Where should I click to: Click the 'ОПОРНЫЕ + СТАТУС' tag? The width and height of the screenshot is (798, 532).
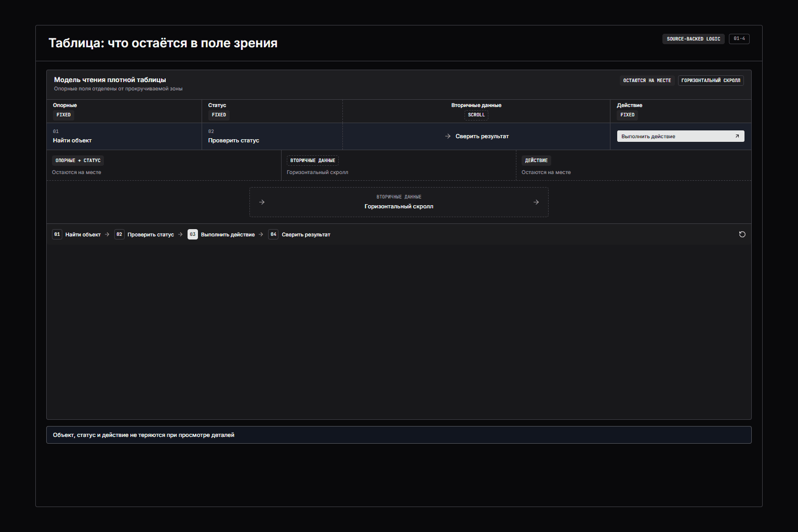tap(78, 161)
